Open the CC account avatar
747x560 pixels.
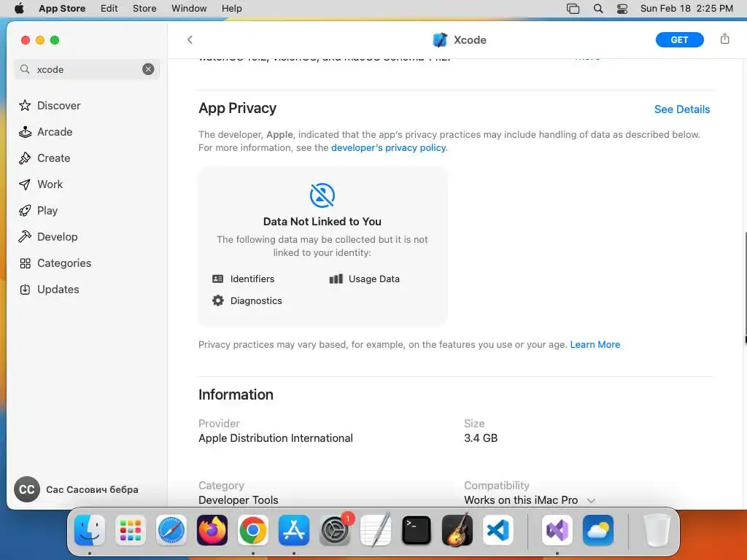click(27, 489)
